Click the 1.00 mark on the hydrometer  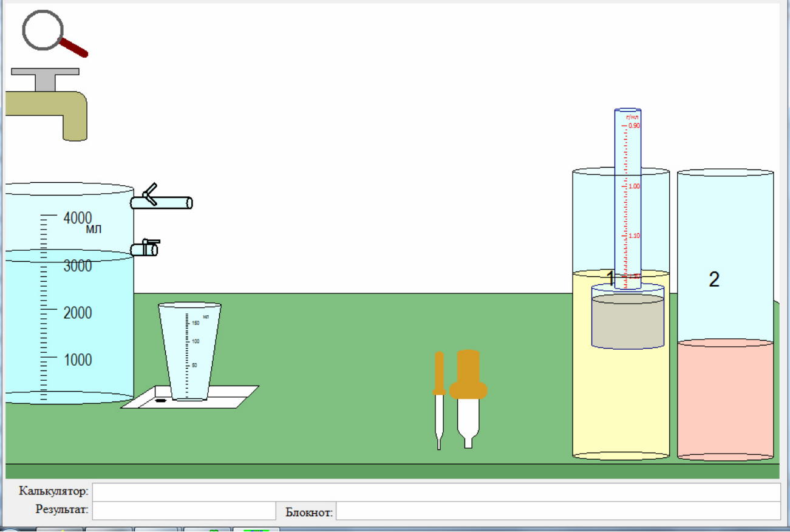click(634, 186)
